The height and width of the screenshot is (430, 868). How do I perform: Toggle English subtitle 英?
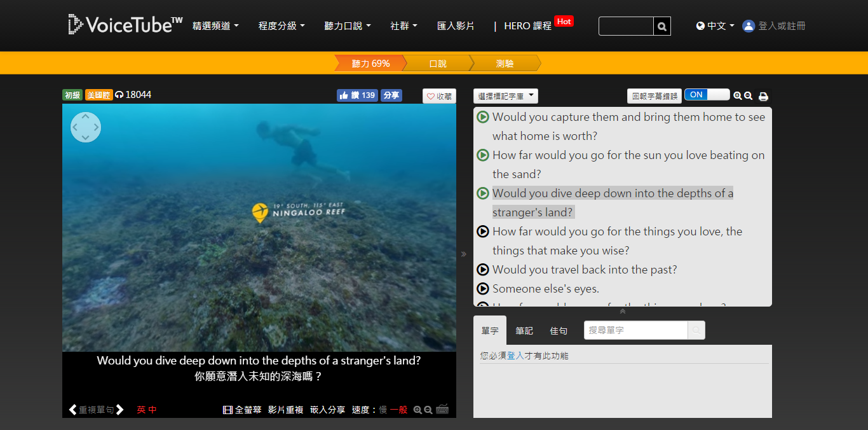(x=141, y=410)
